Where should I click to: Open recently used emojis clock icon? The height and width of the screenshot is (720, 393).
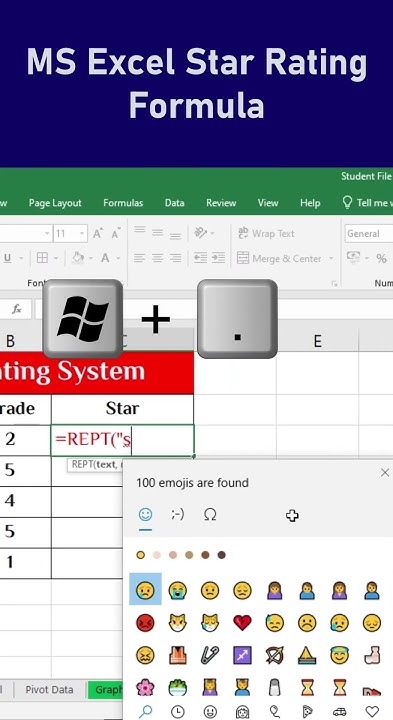point(178,712)
